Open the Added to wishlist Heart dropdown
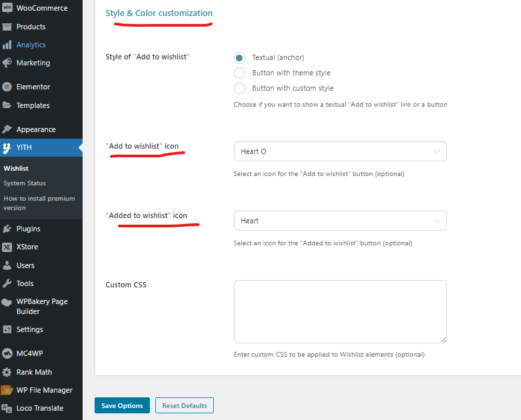Viewport: 521px width, 420px height. click(x=340, y=221)
